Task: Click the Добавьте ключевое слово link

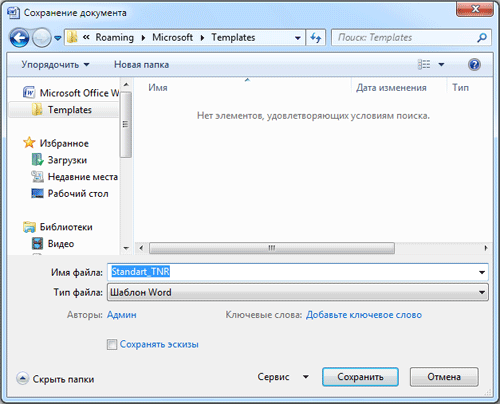Action: [x=364, y=315]
